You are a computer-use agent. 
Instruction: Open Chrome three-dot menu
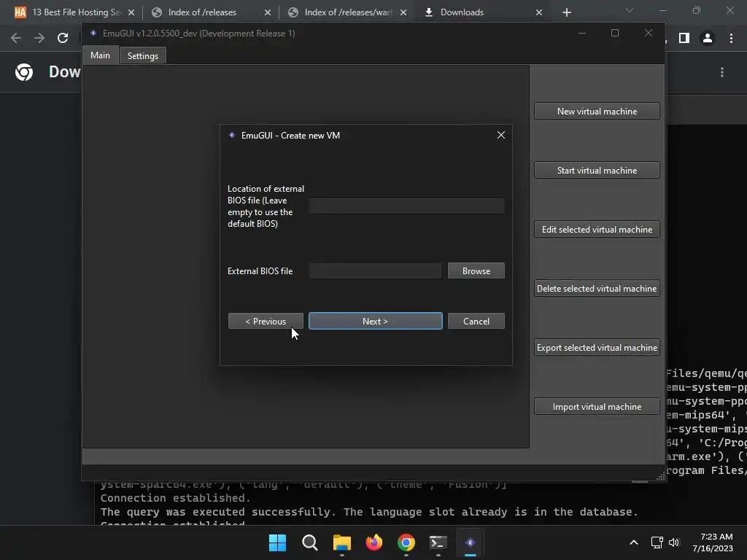coord(731,38)
